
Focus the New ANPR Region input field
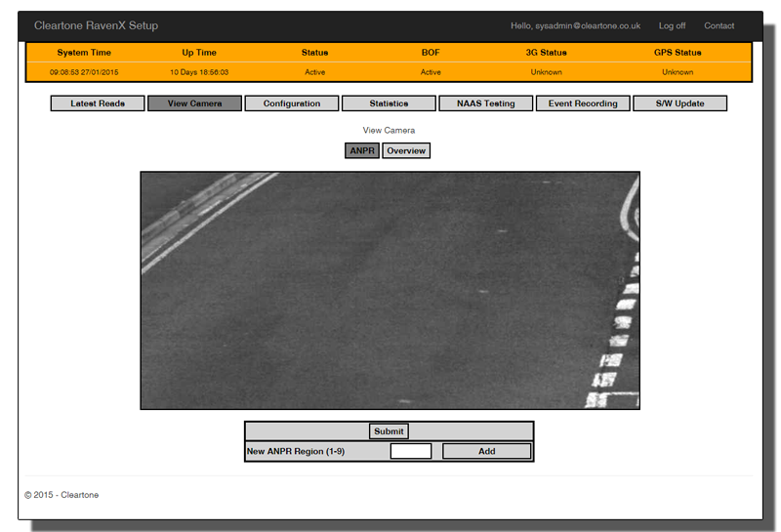click(411, 451)
